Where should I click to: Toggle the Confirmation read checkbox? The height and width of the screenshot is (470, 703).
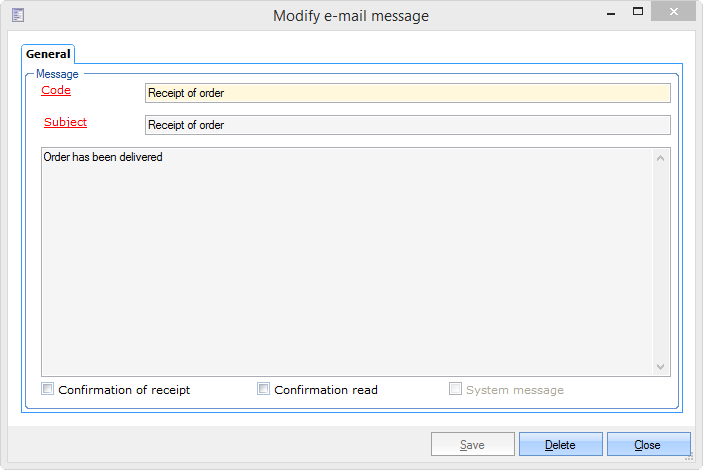pos(264,389)
